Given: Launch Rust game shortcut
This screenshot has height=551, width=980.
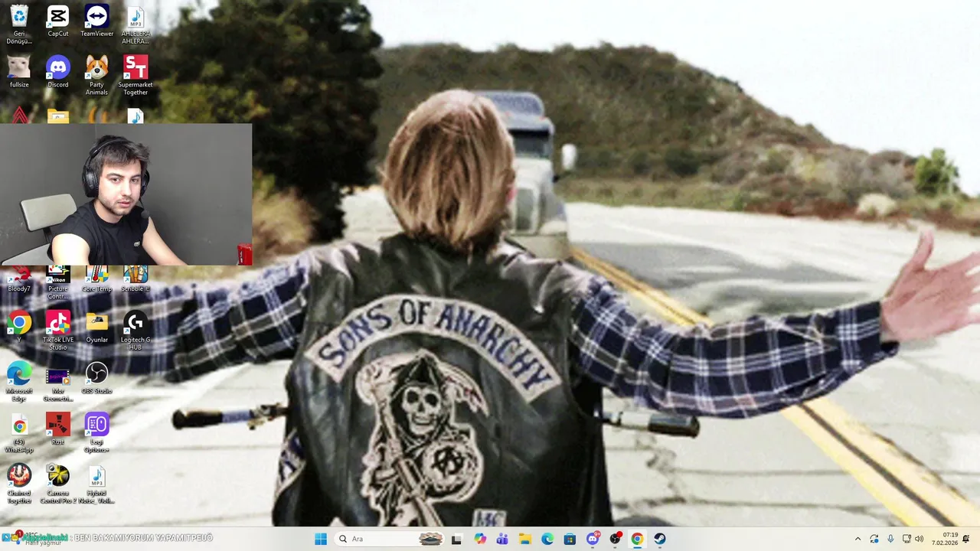Looking at the screenshot, I should [x=58, y=429].
